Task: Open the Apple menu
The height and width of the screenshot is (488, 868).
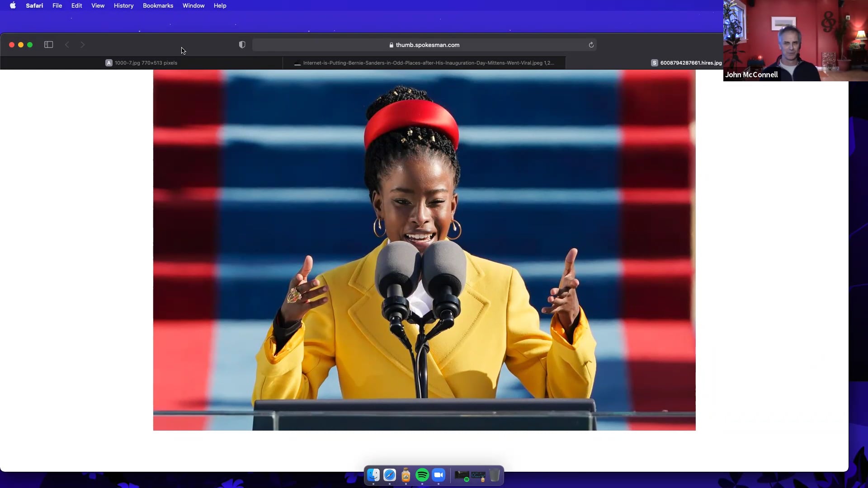Action: pos(13,5)
